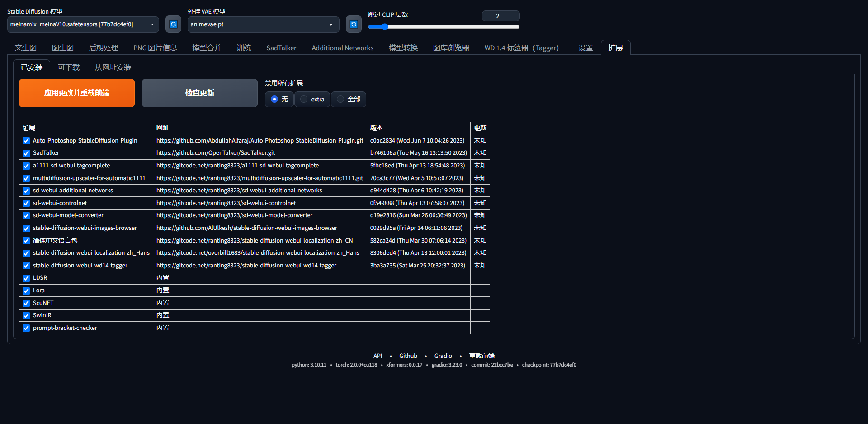The height and width of the screenshot is (424, 868).
Task: Switch to the SadTalker tab
Action: click(281, 48)
